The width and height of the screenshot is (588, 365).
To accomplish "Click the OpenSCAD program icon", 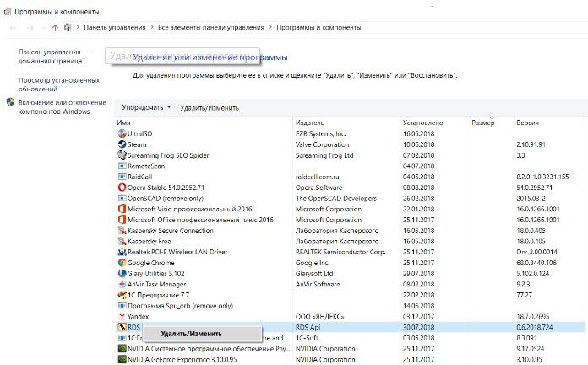I will 122,198.
